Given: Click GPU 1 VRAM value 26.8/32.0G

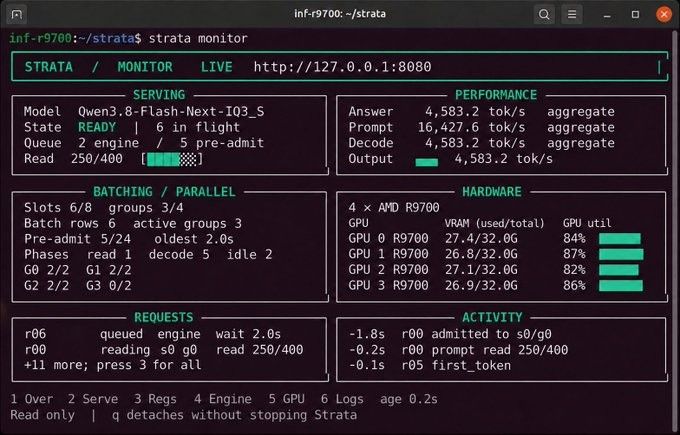Looking at the screenshot, I should [481, 254].
